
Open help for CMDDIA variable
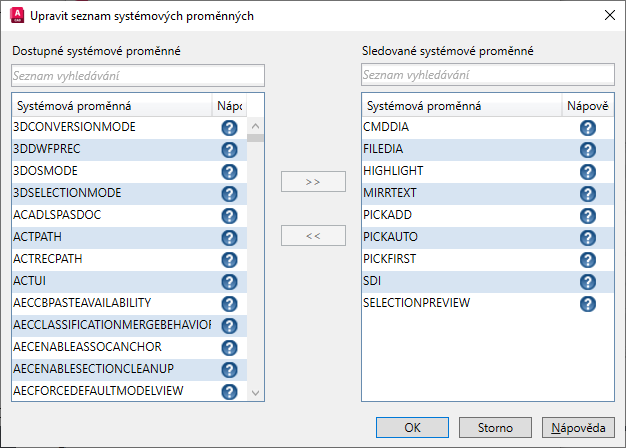[x=587, y=128]
